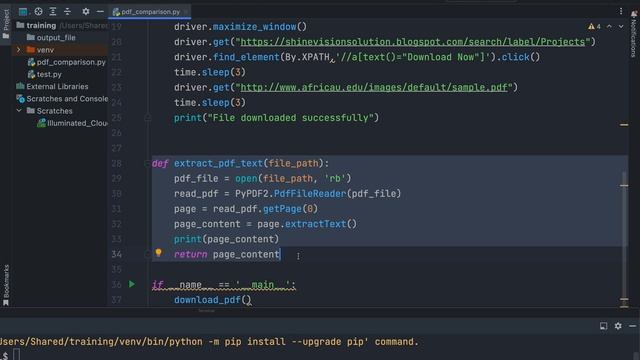Toggle the Bookmarks tool window stripe button
Image resolution: width=640 pixels, height=360 pixels.
click(x=6, y=285)
